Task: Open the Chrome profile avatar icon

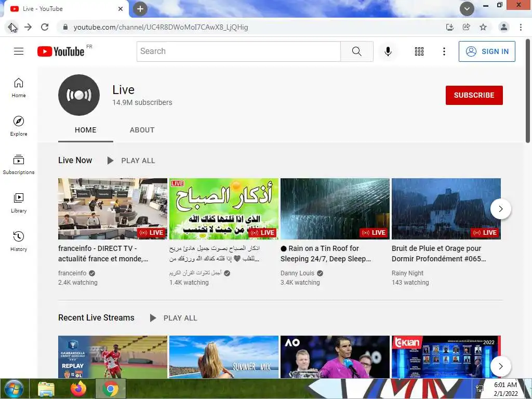Action: click(x=504, y=27)
